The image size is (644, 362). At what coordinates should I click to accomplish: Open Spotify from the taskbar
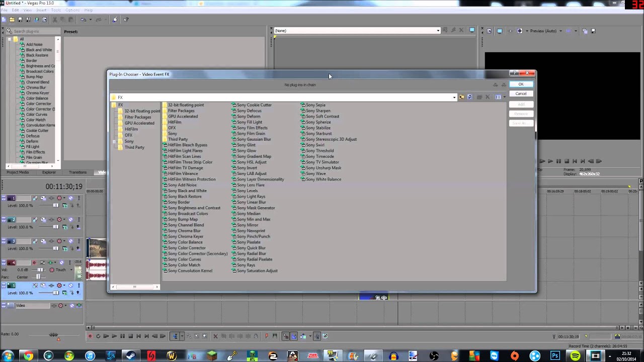click(576, 356)
